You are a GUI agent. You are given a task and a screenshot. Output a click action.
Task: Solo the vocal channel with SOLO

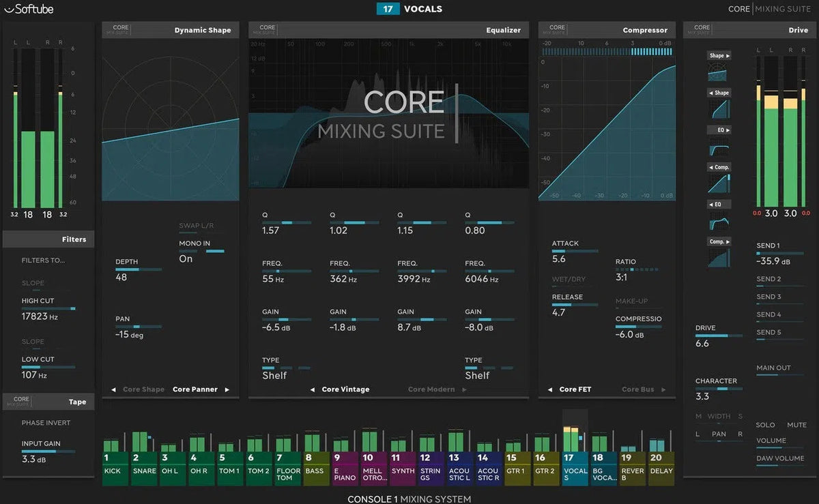tap(764, 424)
